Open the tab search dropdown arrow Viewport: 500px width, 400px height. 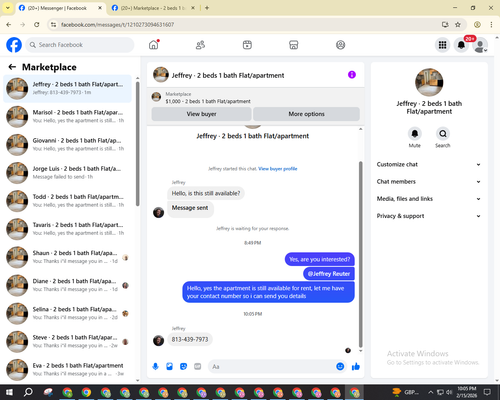(x=8, y=8)
